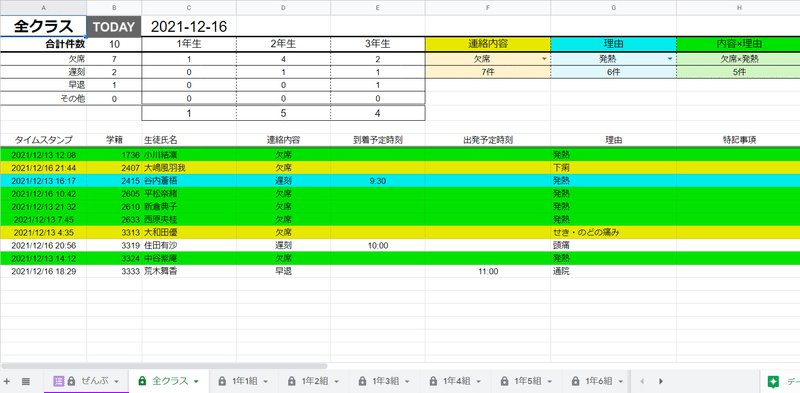The width and height of the screenshot is (800, 393).
Task: Click the 11:00 departure time cell
Action: [x=488, y=272]
